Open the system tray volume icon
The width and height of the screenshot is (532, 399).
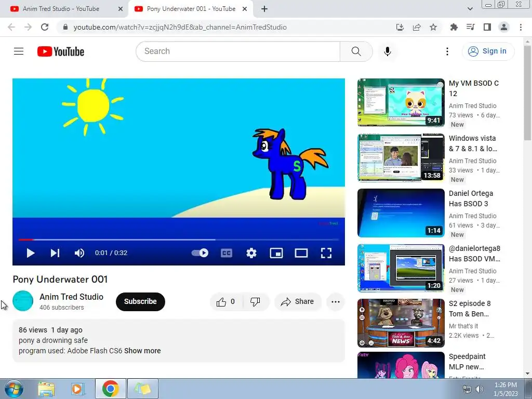479,389
